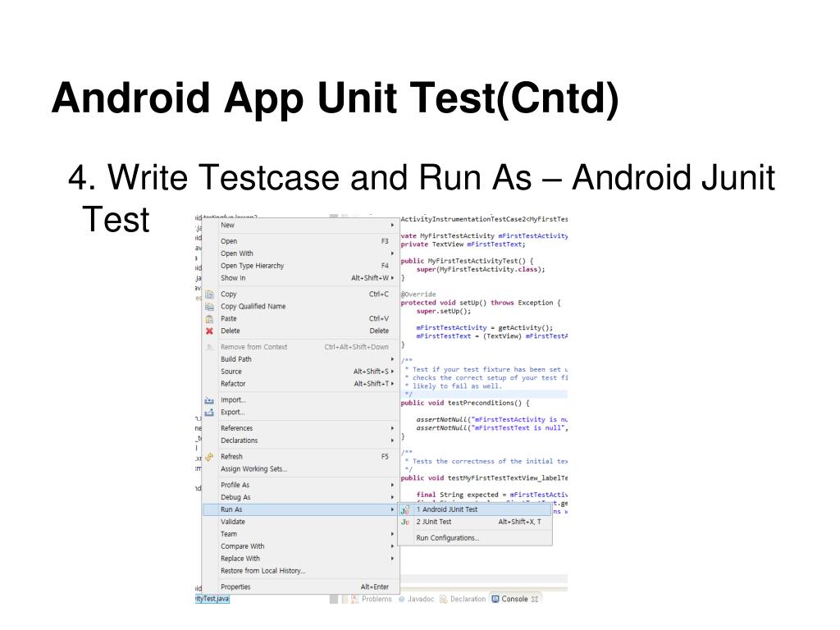Screen dimensions: 840x630
Task: Choose Replace With menu entry
Action: [x=300, y=559]
